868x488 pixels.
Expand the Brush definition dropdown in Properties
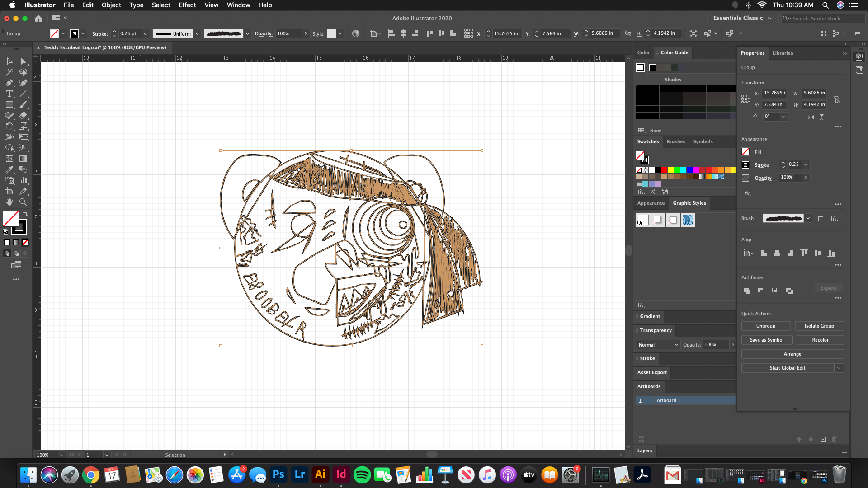coord(808,218)
